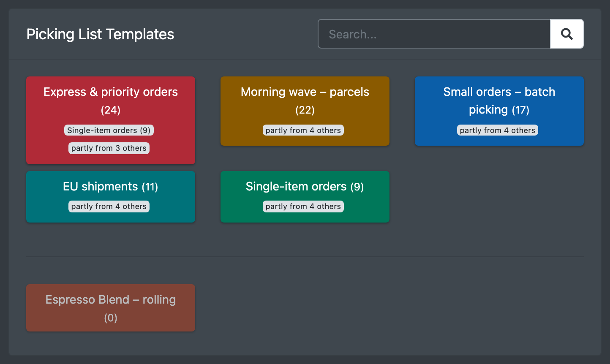The width and height of the screenshot is (610, 364).
Task: Click 'partly from 4 others' in Small orders card
Action: [x=498, y=130]
